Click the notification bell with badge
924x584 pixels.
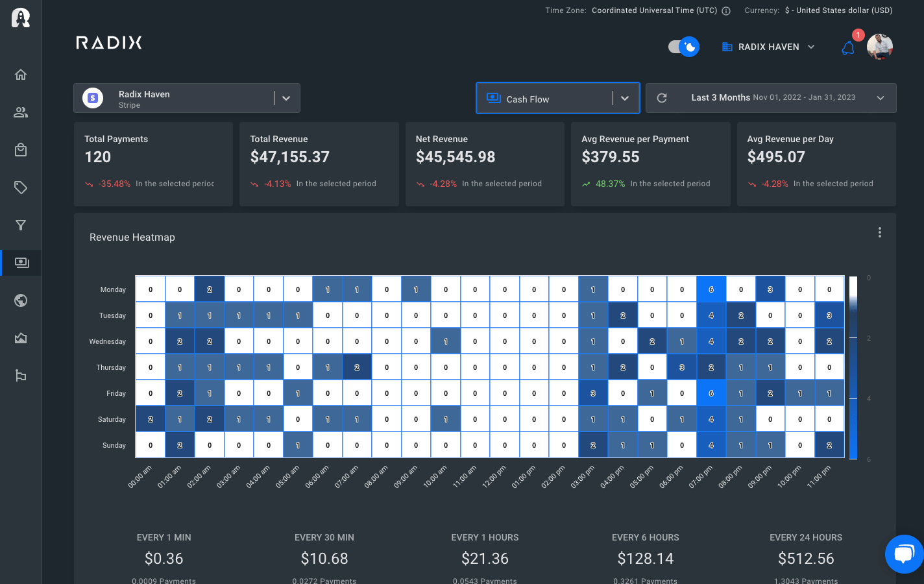pos(847,47)
